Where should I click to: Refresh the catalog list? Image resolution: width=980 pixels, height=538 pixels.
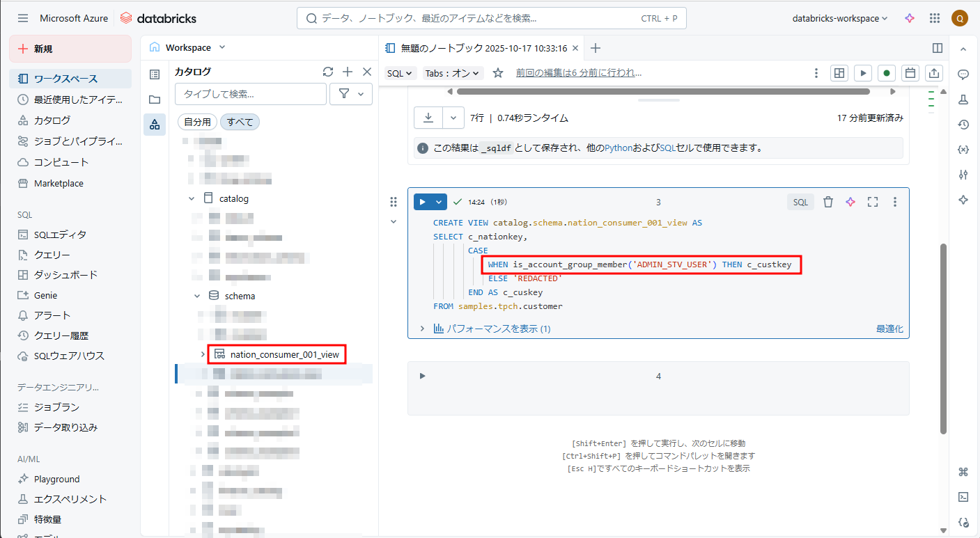pyautogui.click(x=328, y=72)
